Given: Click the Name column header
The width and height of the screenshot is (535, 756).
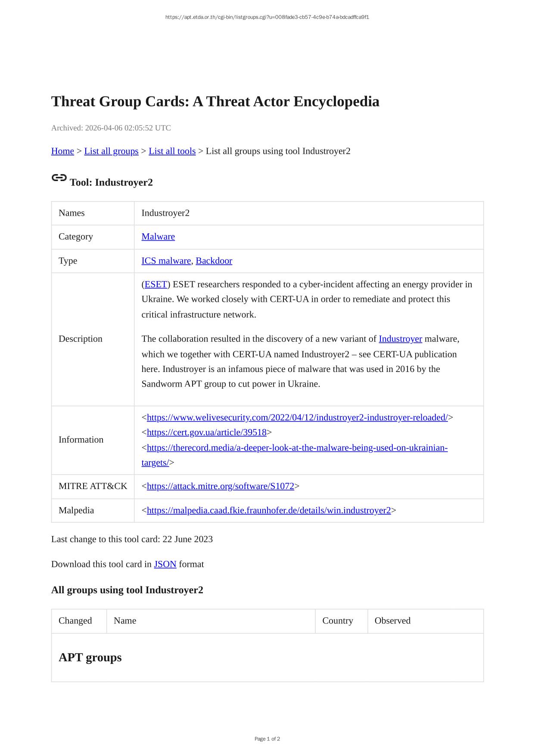Looking at the screenshot, I should coord(125,621).
